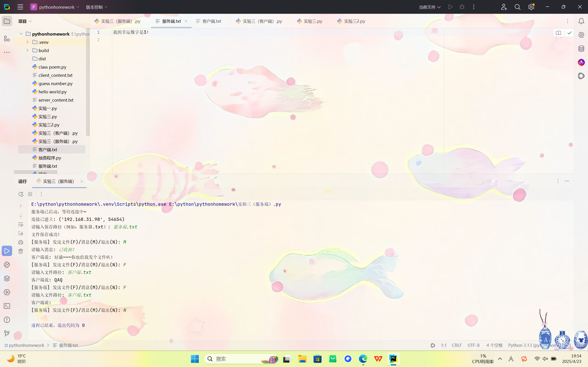Toggle scroll to end in console
The image size is (588, 367).
point(21,233)
